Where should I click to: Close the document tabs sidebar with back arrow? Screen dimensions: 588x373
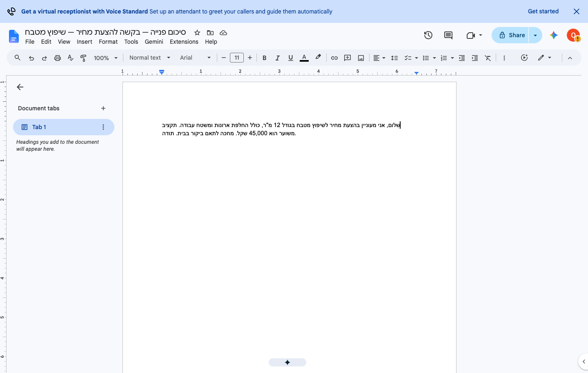coord(20,87)
